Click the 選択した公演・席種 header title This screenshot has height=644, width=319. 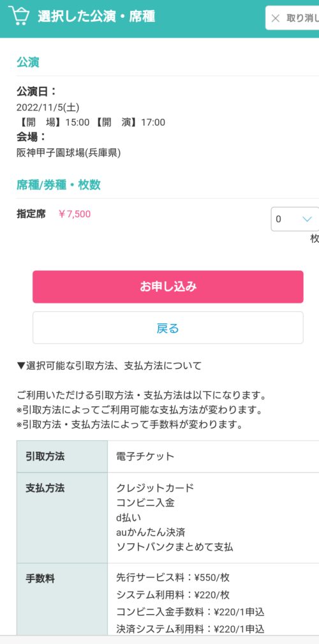pos(96,17)
